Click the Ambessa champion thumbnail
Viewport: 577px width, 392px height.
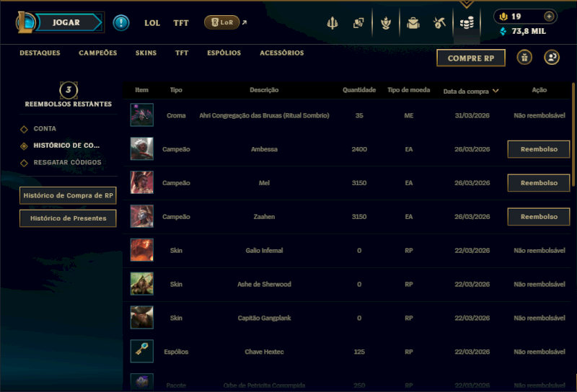(141, 149)
